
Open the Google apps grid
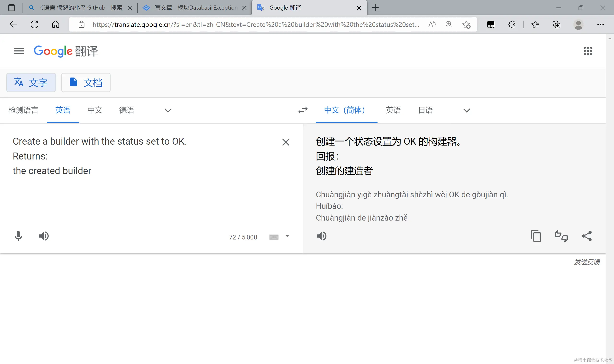pos(588,51)
